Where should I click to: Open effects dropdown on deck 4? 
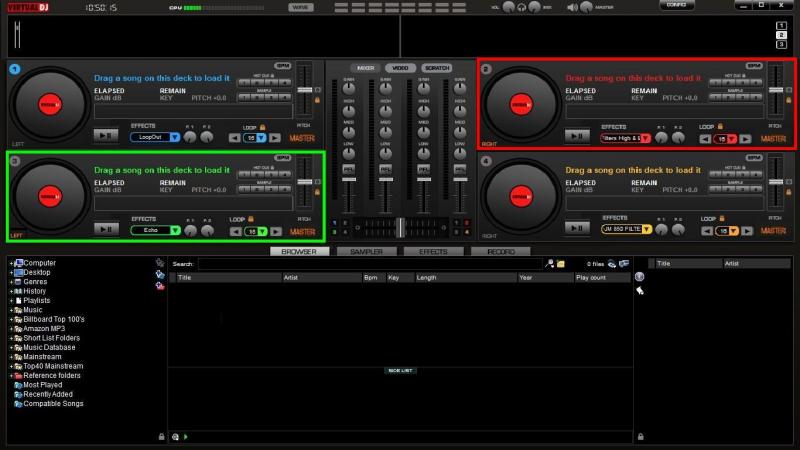click(x=647, y=229)
